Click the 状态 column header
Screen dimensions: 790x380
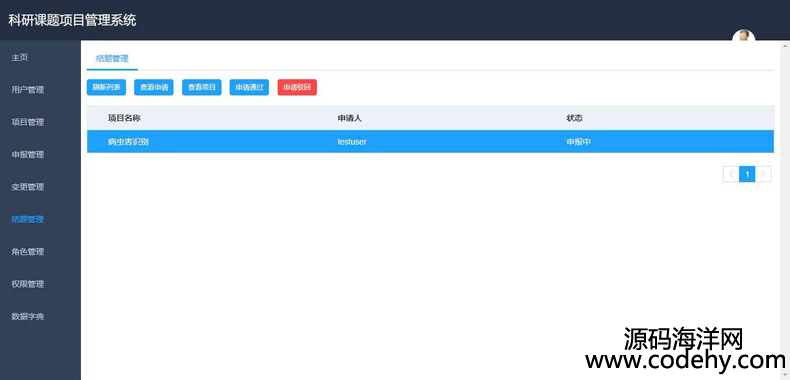(x=574, y=118)
